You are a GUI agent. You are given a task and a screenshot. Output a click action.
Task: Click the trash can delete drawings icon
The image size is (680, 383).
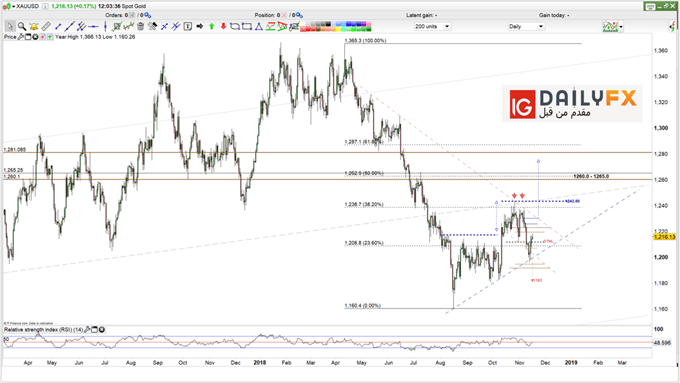141,26
